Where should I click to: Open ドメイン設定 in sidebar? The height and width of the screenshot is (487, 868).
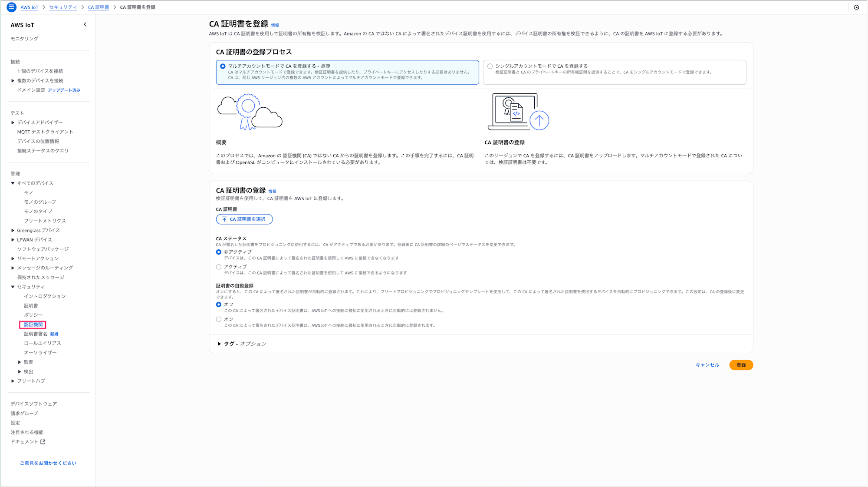coord(31,90)
